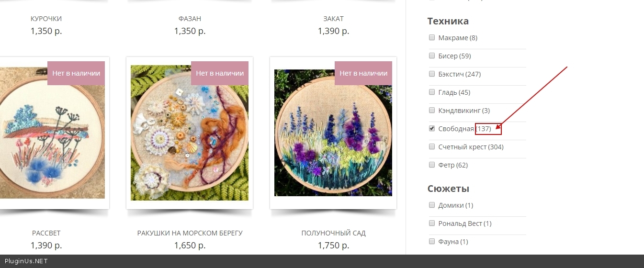Viewport: 644px width, 268px height.
Task: Click the ЗАКАТ product title
Action: point(333,19)
